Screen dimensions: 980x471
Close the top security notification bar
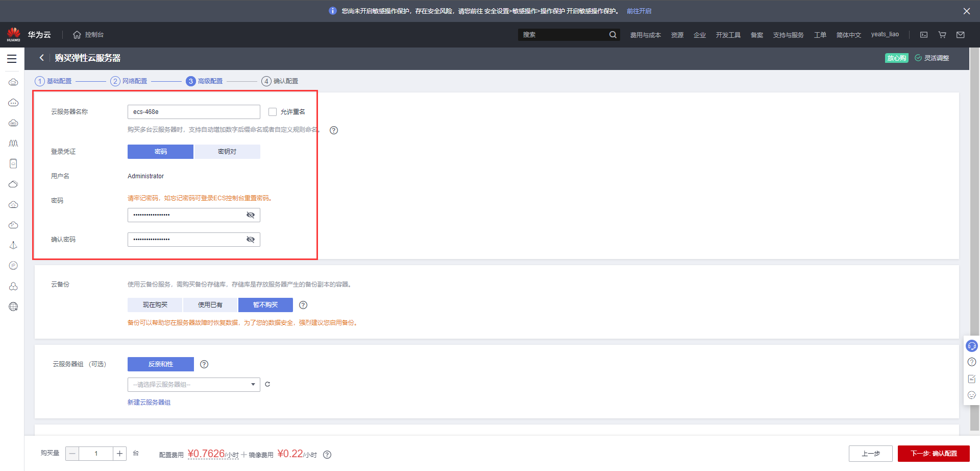967,11
